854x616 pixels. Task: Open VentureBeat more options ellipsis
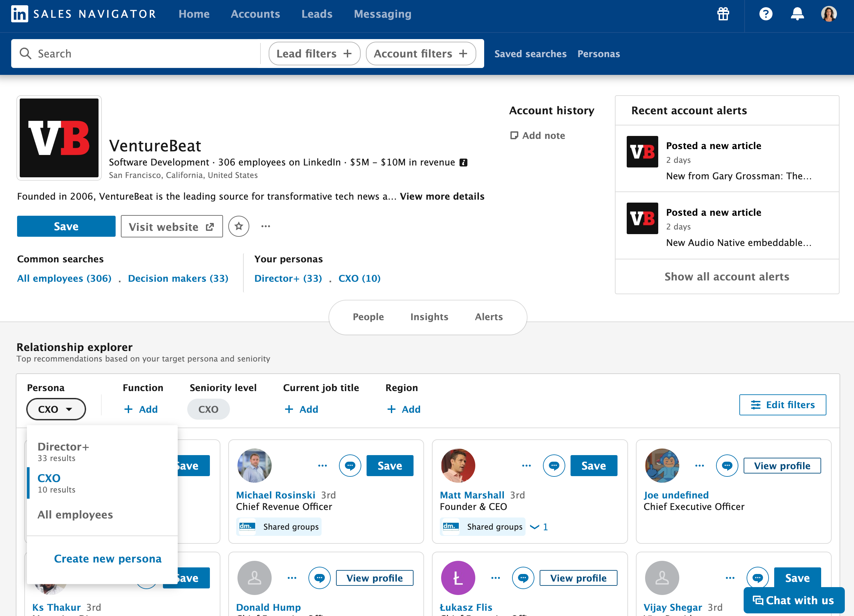pyautogui.click(x=266, y=226)
